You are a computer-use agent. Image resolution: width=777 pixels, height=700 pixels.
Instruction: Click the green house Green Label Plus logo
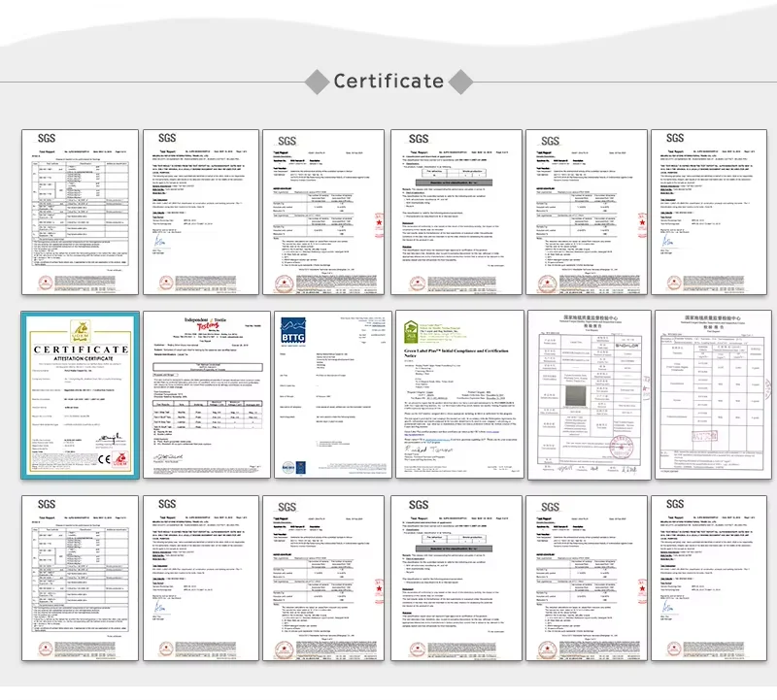coord(411,332)
